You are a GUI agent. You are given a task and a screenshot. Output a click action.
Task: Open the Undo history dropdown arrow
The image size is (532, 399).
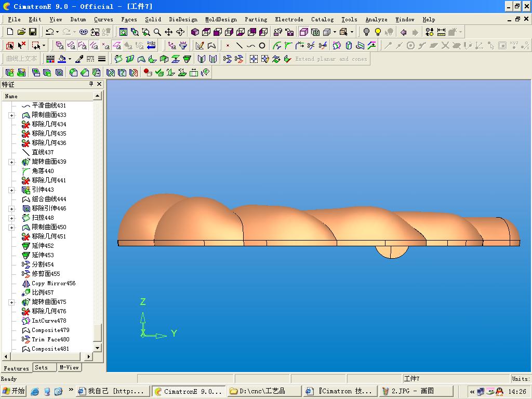pos(57,32)
